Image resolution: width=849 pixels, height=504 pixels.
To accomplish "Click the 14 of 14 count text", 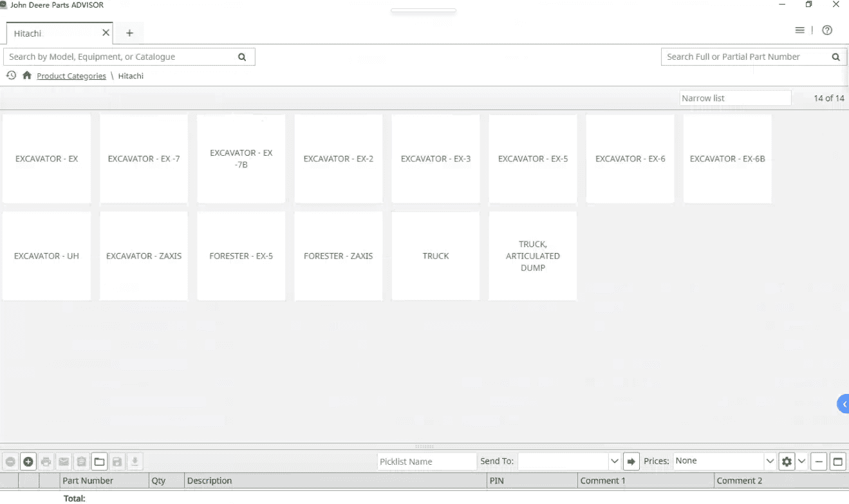I will point(829,98).
